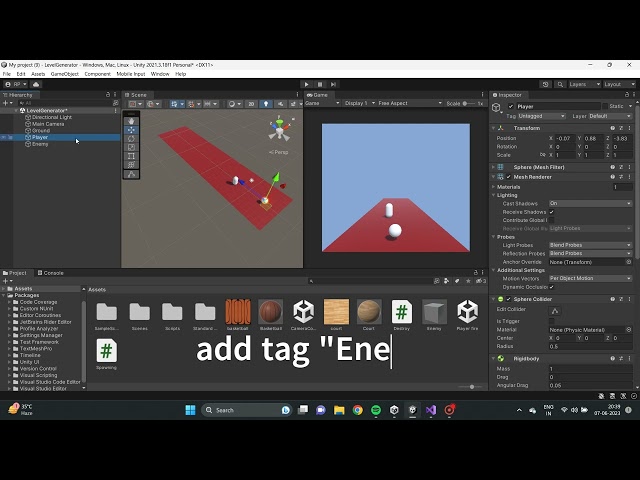640x480 pixels.
Task: Open the Window menu
Action: [x=160, y=74]
